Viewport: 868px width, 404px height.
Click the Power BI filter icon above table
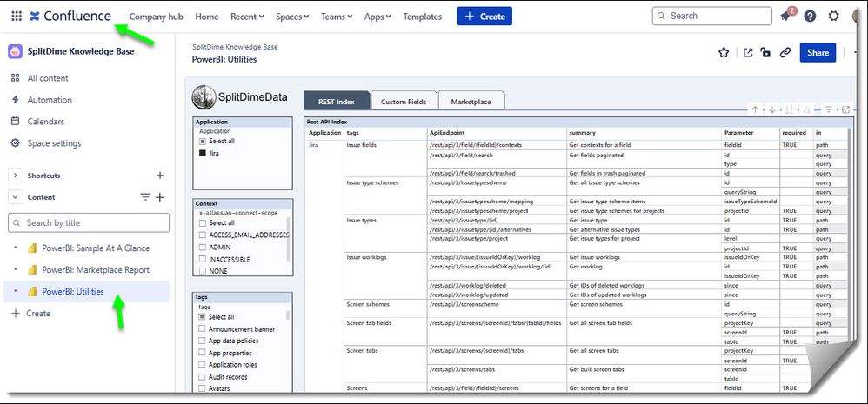point(829,109)
